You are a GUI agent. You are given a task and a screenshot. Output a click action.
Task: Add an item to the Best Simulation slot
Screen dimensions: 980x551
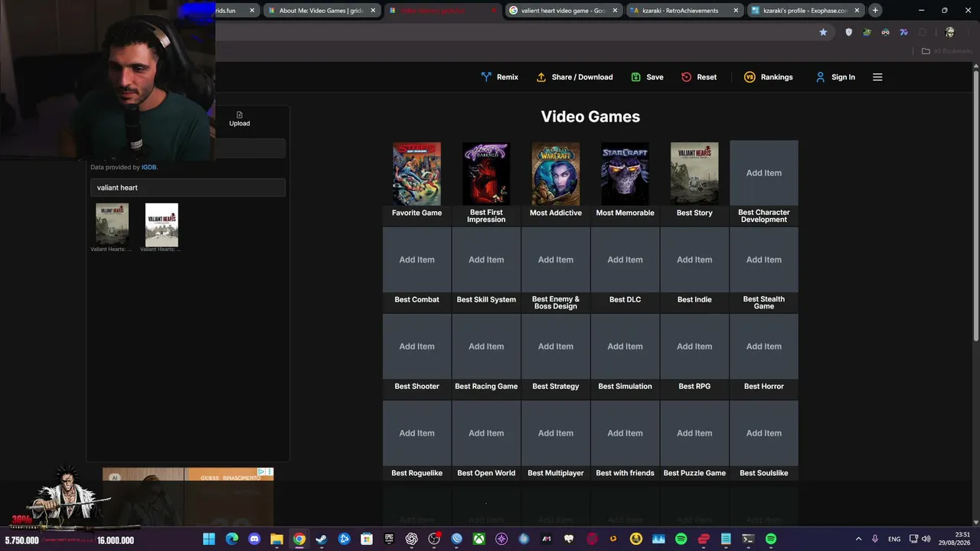point(625,346)
